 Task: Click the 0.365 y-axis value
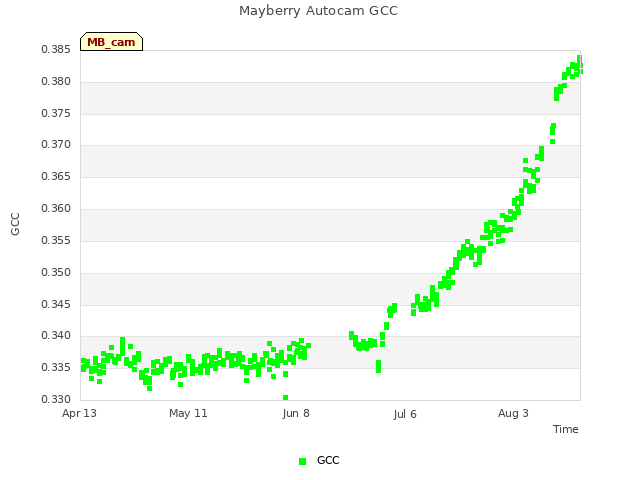pos(56,176)
